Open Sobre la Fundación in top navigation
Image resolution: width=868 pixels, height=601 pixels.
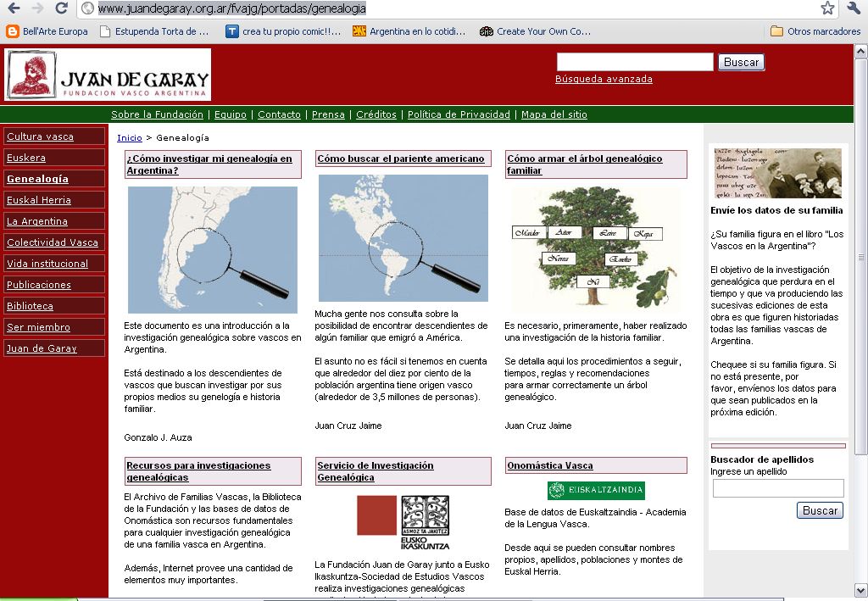tap(157, 114)
